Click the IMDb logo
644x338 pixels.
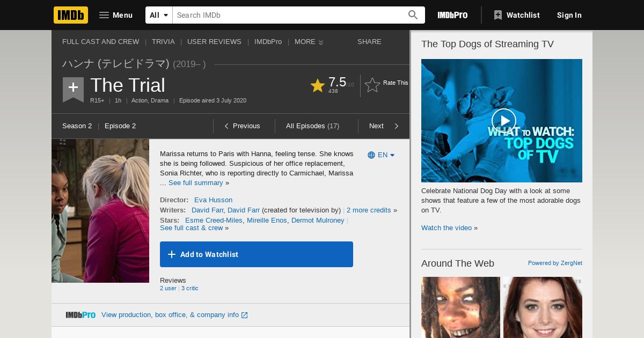[x=71, y=15]
